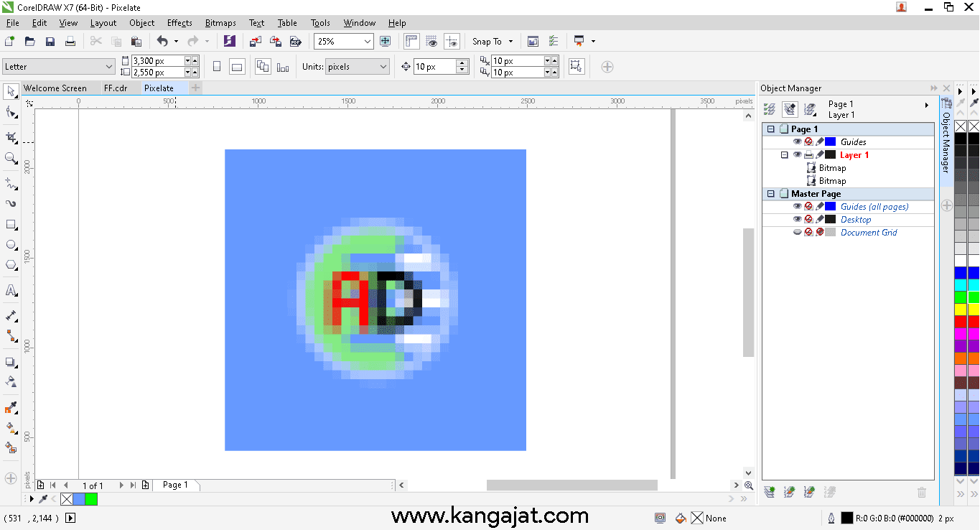Viewport: 980px width, 530px height.
Task: Toggle visibility eye of Layer 1
Action: coord(797,155)
